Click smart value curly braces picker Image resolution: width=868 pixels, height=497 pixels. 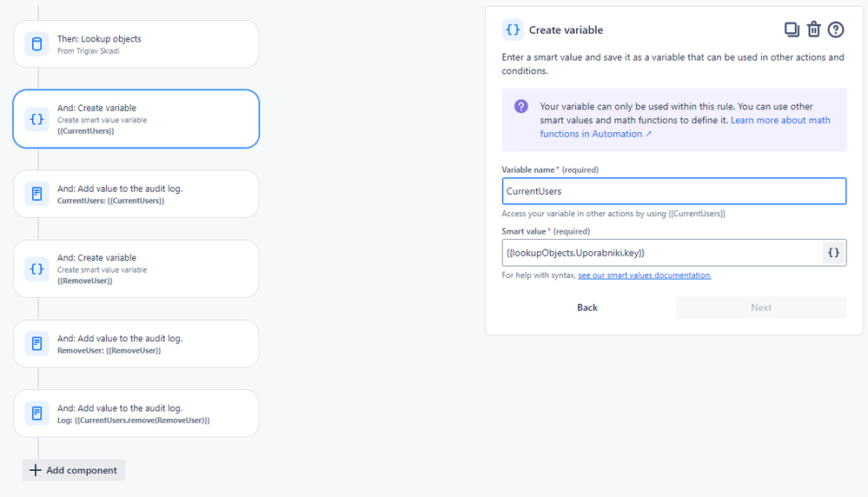tap(833, 253)
